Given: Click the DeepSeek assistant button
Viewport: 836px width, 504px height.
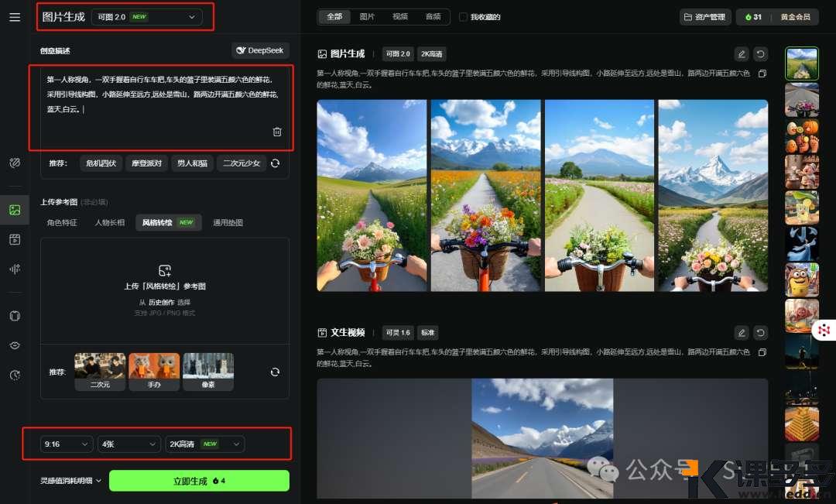Looking at the screenshot, I should (259, 50).
